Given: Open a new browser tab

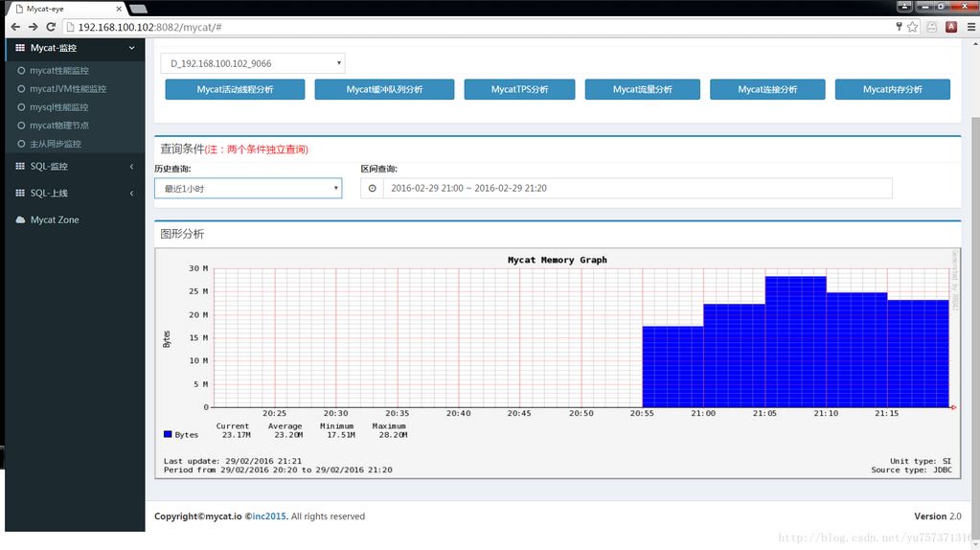Looking at the screenshot, I should 138,9.
